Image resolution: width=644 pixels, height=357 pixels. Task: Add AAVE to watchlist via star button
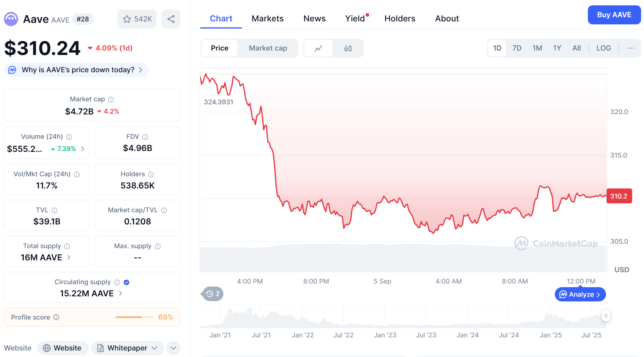click(x=137, y=19)
